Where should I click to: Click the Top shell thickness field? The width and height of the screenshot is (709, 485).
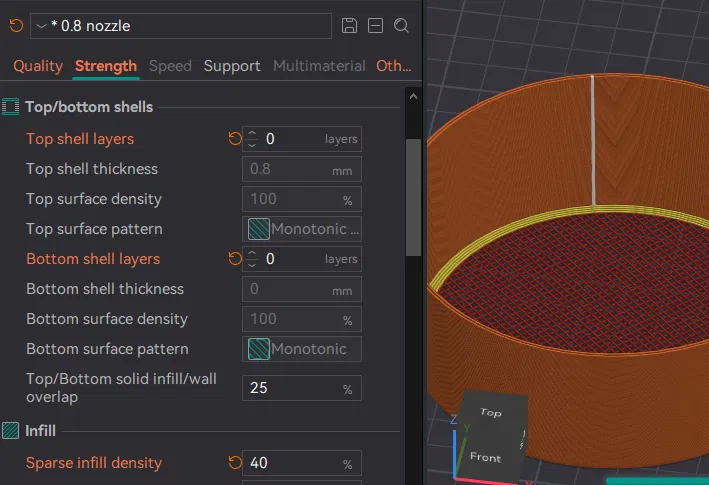(302, 169)
